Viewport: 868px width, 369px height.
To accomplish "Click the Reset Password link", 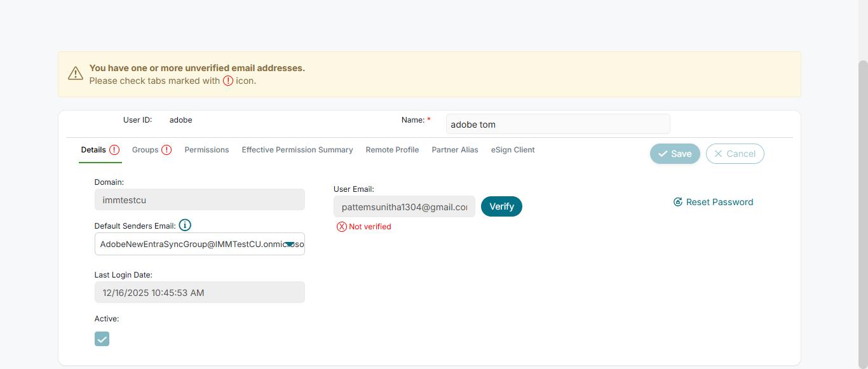I will [x=719, y=202].
